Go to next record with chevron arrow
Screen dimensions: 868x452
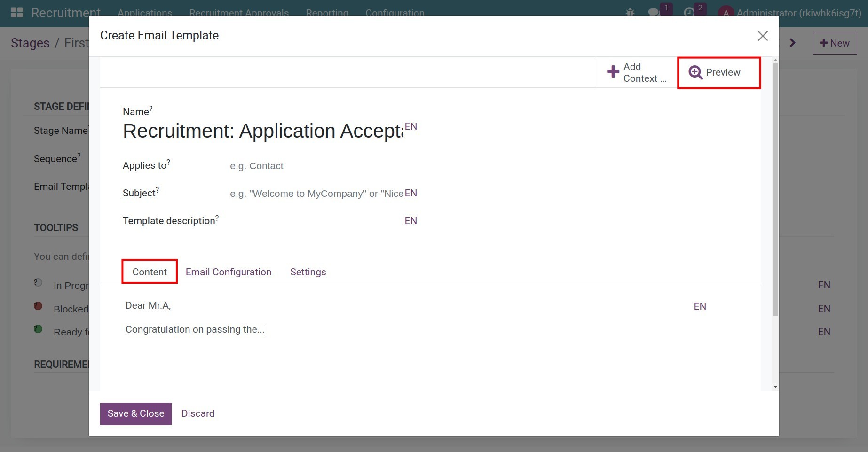(x=792, y=43)
